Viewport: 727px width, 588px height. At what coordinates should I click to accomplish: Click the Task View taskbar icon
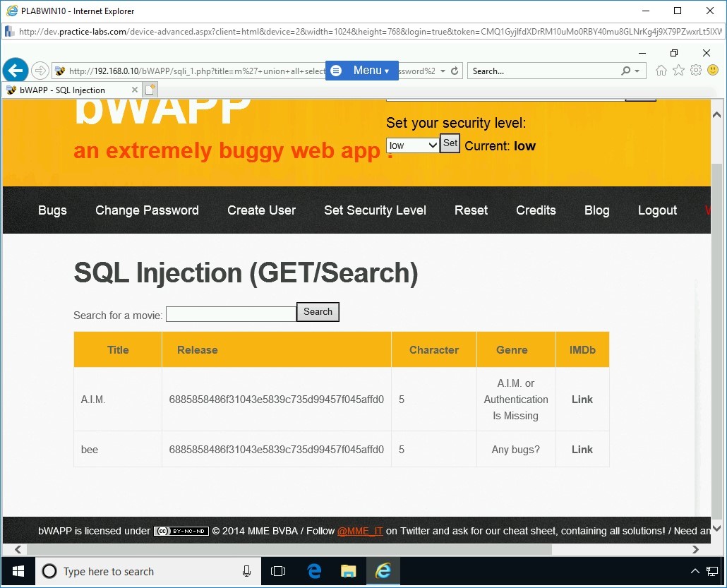278,571
